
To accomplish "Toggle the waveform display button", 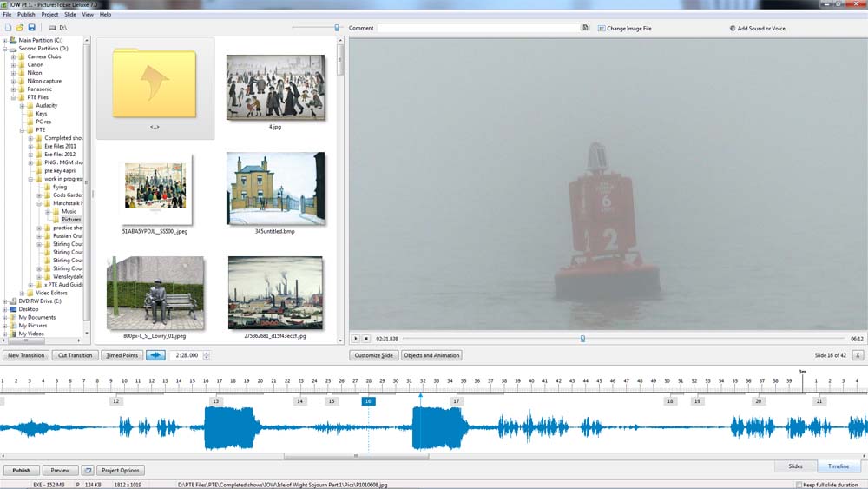I will [155, 355].
